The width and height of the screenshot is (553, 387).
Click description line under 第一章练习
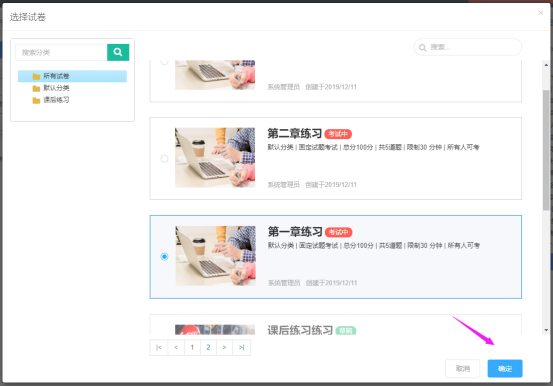374,245
